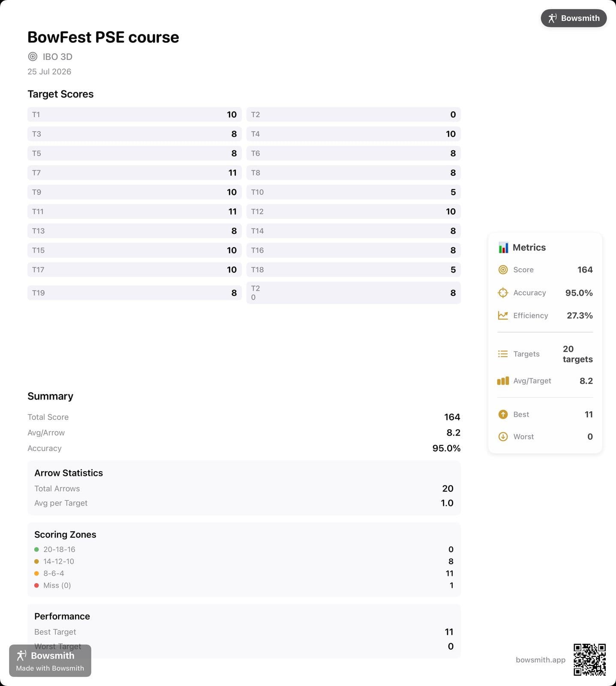
Task: Click the Targets list icon
Action: [x=503, y=354]
